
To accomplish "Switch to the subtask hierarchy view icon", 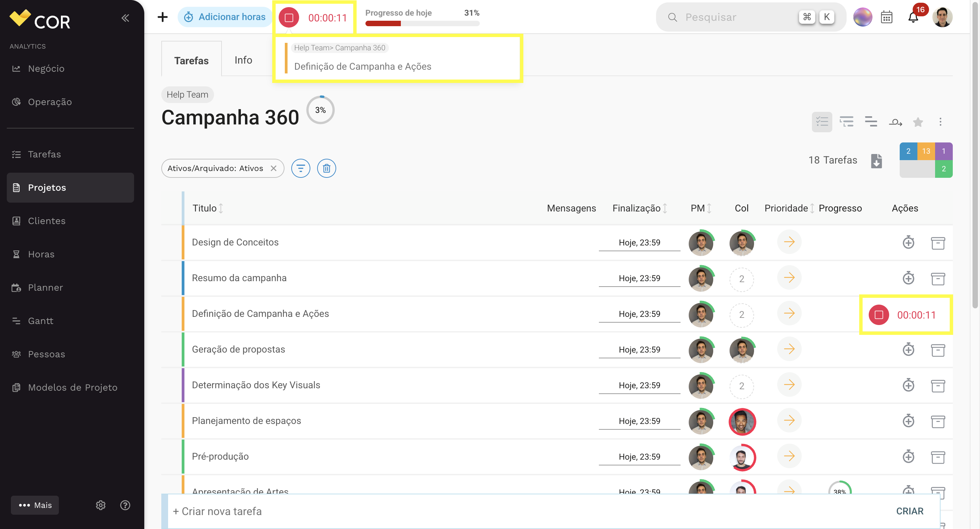I will click(x=847, y=122).
